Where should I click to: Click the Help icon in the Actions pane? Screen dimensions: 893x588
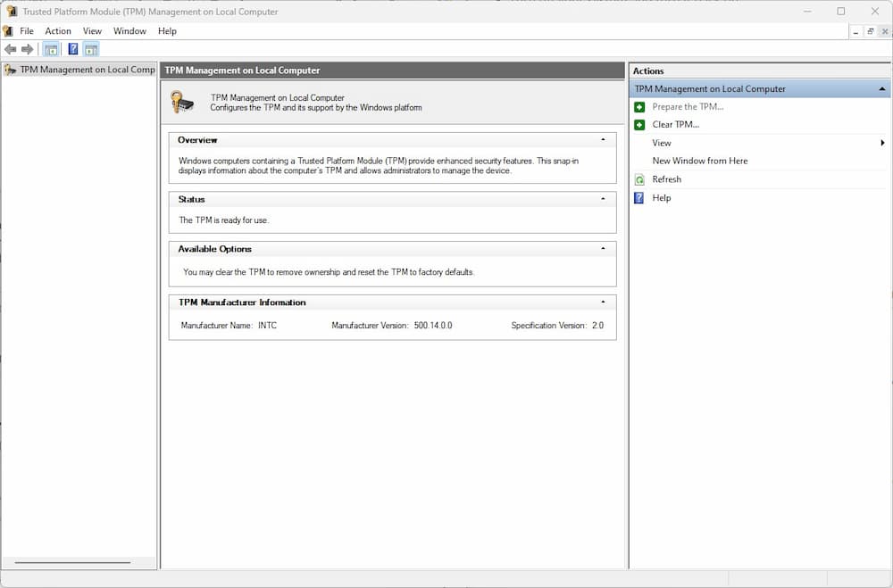[638, 197]
